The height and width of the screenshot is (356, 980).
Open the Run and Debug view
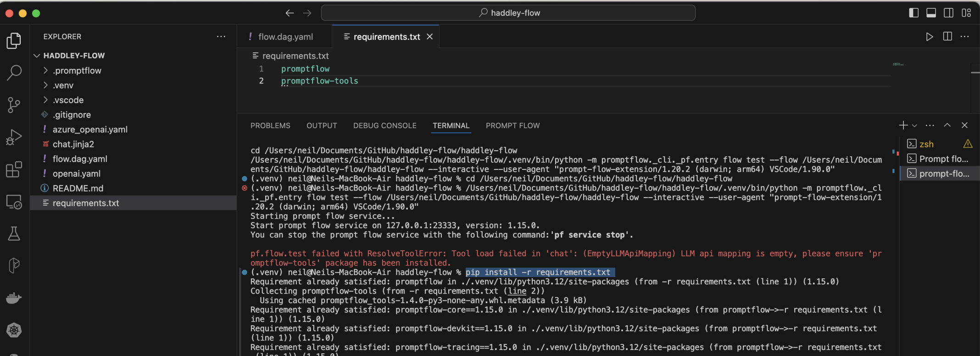tap(14, 137)
